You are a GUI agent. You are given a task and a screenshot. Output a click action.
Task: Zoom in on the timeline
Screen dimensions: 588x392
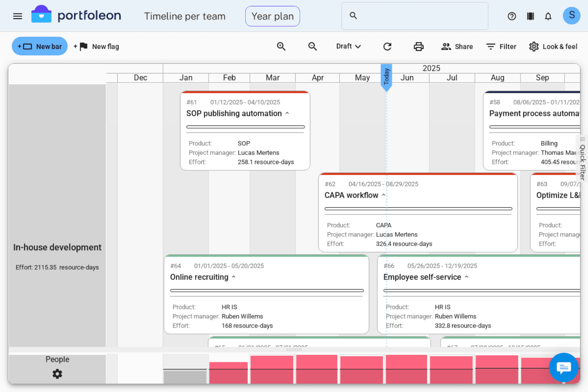(281, 46)
